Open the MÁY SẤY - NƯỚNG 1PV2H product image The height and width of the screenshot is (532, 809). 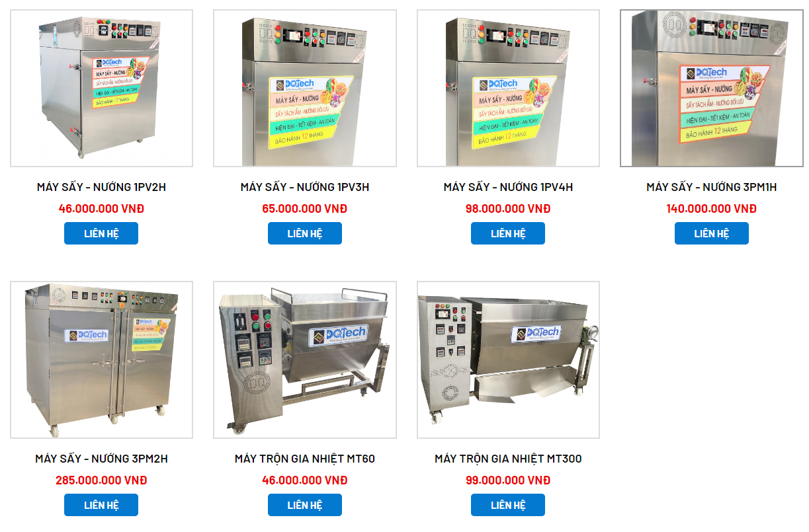(101, 88)
